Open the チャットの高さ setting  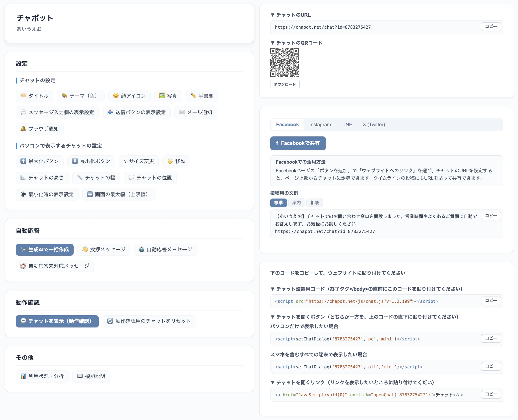click(42, 178)
